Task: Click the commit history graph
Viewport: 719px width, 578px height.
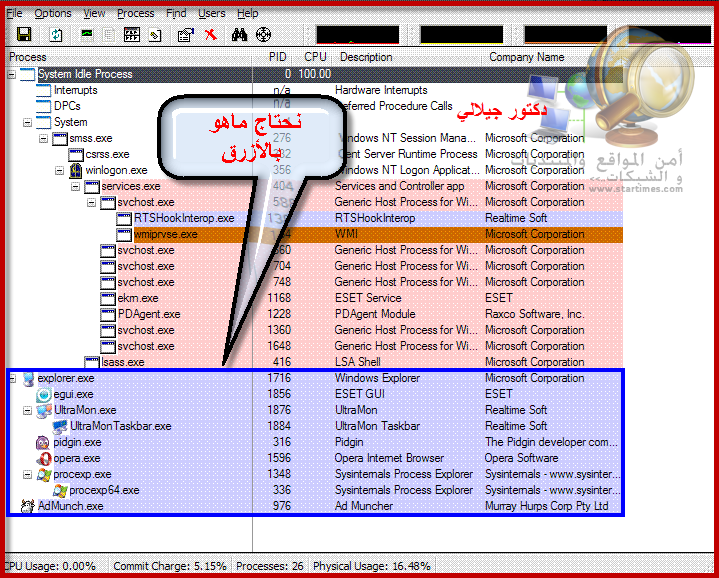Action: click(462, 35)
